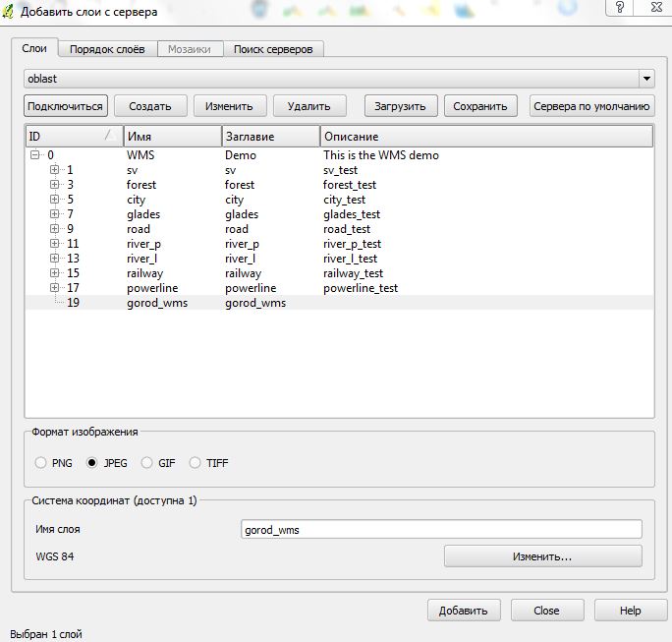Image resolution: width=672 pixels, height=642 pixels.
Task: Click the QGIS icon in title bar
Action: pyautogui.click(x=11, y=10)
